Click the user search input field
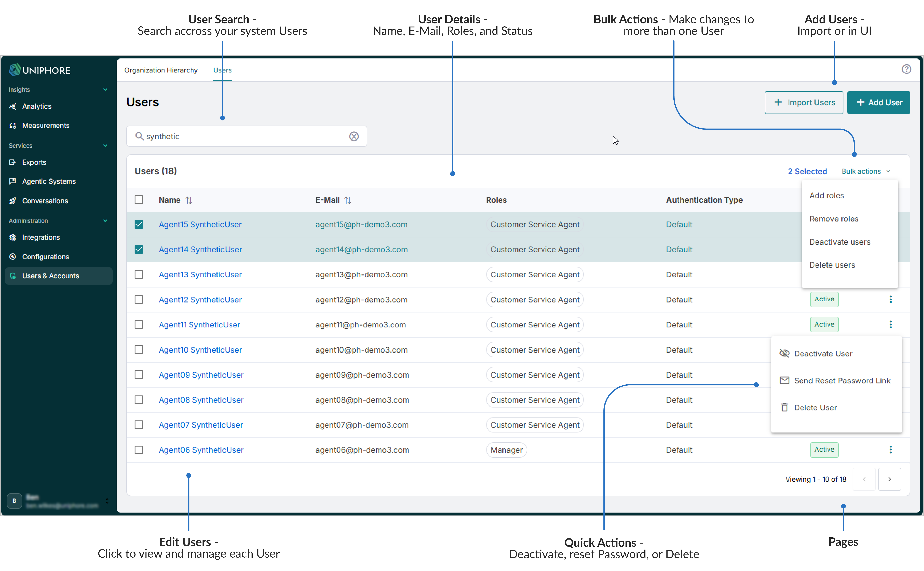The width and height of the screenshot is (924, 571). click(247, 136)
